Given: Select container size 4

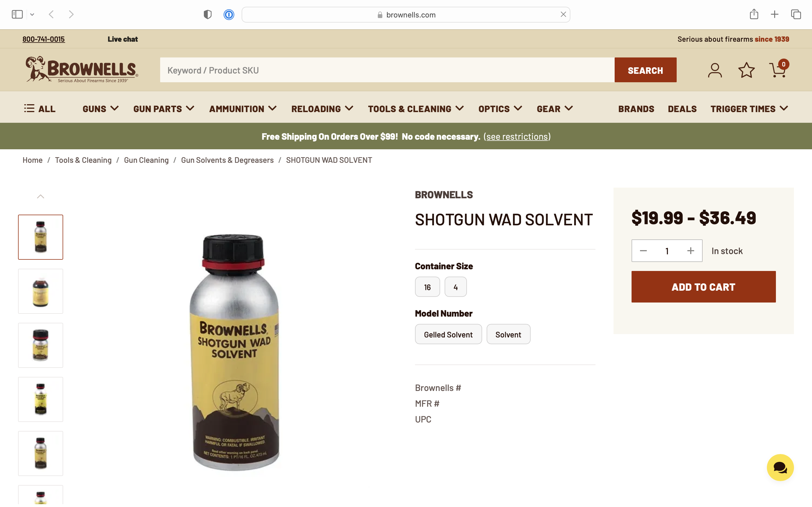Looking at the screenshot, I should (x=455, y=287).
